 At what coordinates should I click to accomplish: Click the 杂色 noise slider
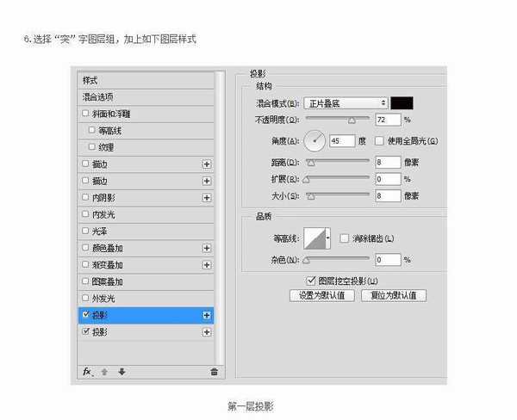(338, 260)
